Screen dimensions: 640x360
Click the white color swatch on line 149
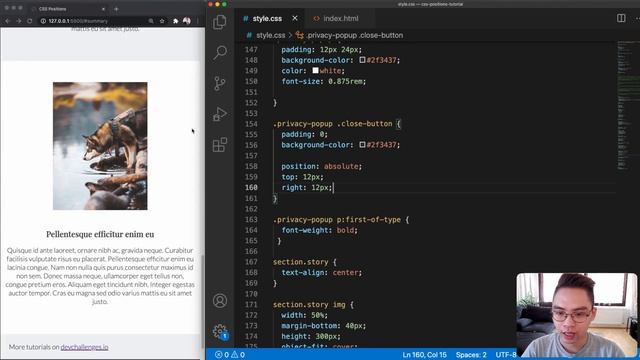click(x=315, y=71)
